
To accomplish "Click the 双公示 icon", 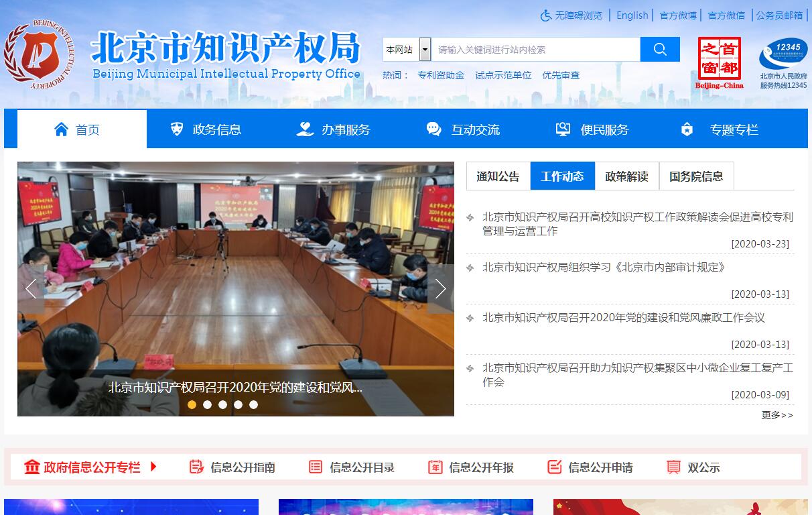I will click(x=673, y=467).
